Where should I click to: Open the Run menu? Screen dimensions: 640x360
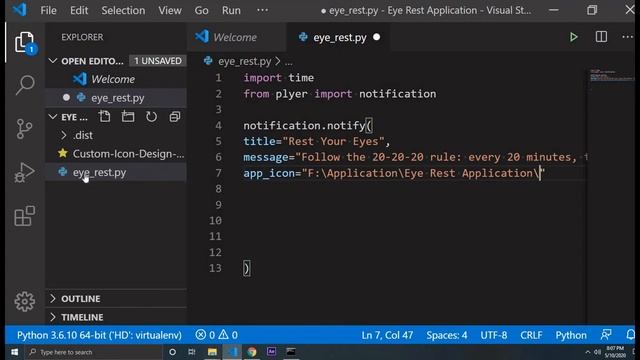point(231,10)
